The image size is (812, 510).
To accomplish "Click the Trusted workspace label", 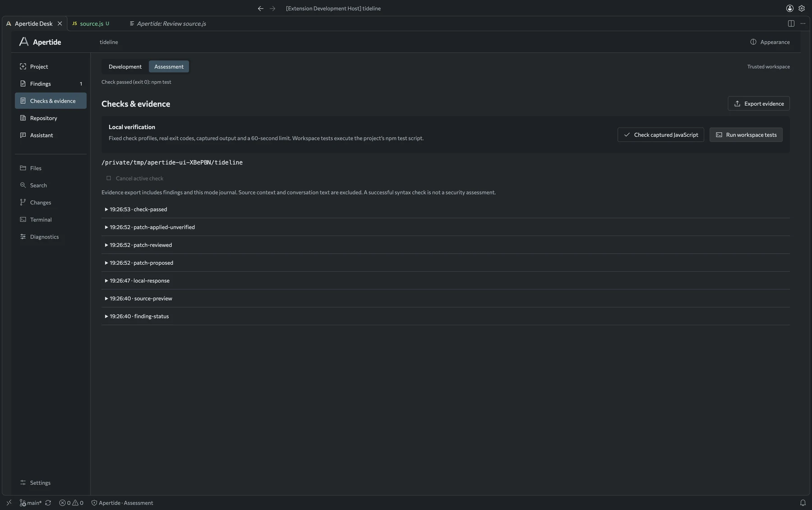I will click(768, 66).
